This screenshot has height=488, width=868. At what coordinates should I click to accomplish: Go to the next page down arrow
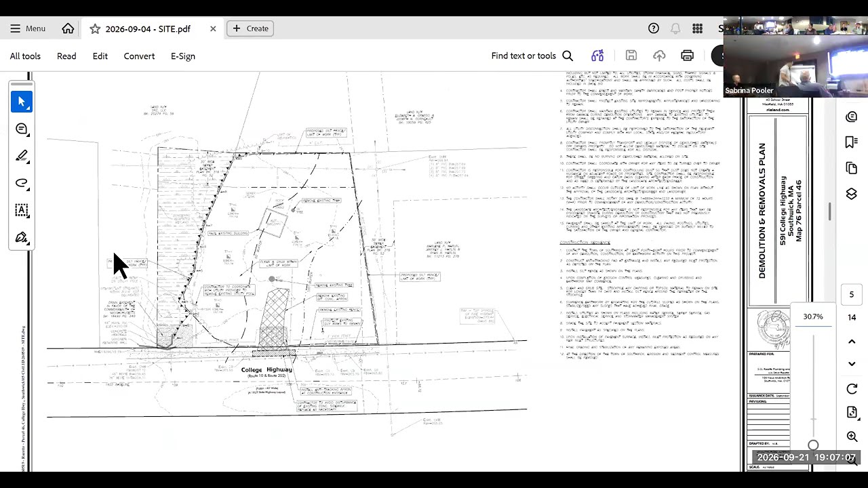[852, 364]
